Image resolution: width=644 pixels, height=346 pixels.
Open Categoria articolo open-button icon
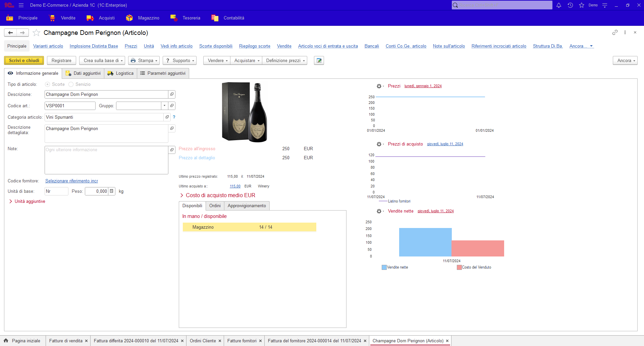pos(167,117)
